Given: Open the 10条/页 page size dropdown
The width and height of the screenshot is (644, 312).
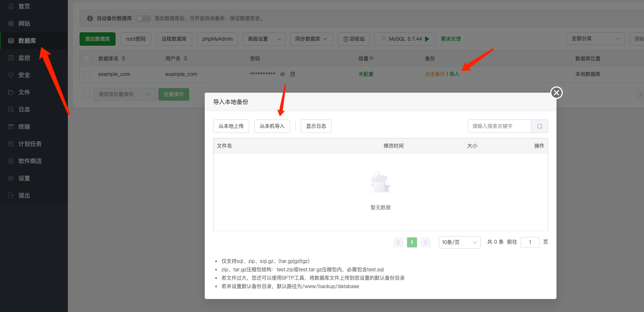Looking at the screenshot, I should [x=459, y=242].
